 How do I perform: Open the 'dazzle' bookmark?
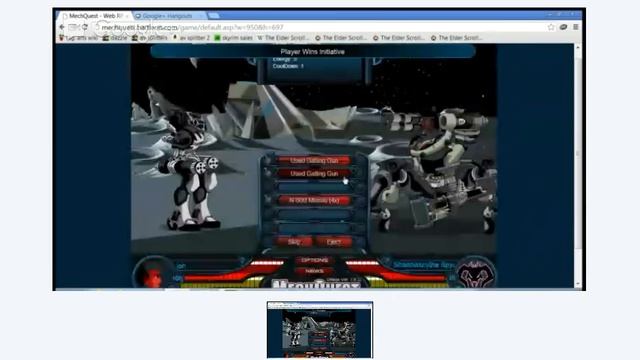point(115,38)
